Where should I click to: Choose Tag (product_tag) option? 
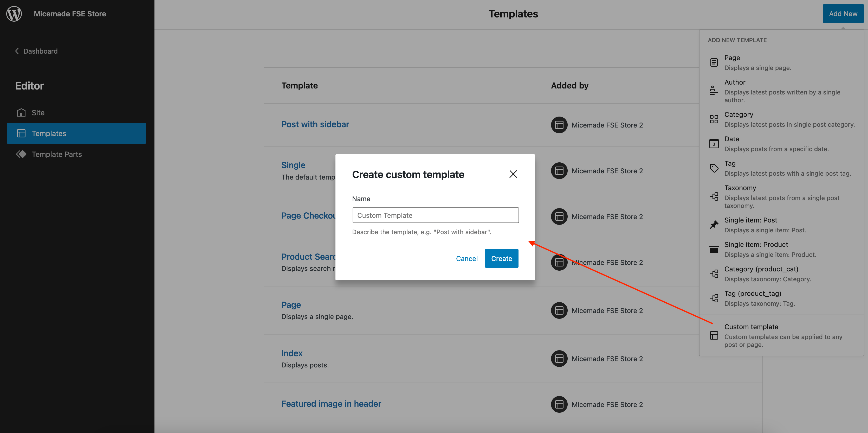[x=781, y=298]
